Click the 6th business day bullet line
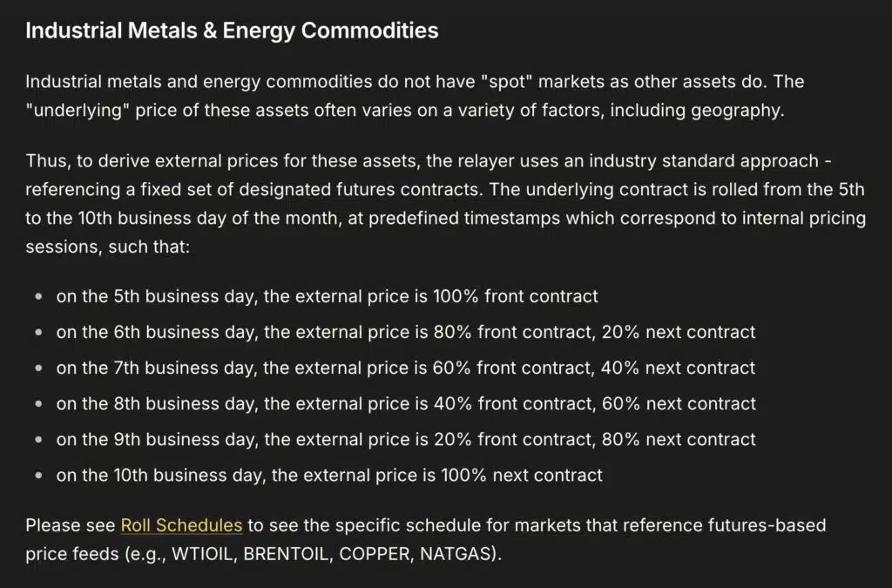This screenshot has width=892, height=588. pyautogui.click(x=405, y=332)
